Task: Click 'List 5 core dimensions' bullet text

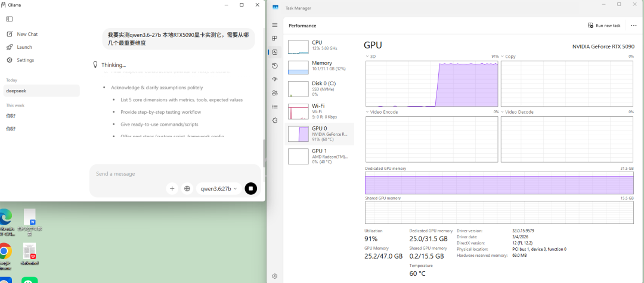Action: 181,99
